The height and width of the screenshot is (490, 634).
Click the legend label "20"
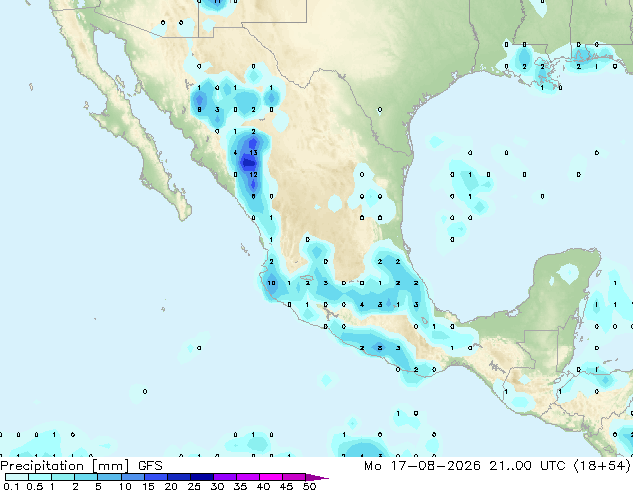coord(171,486)
